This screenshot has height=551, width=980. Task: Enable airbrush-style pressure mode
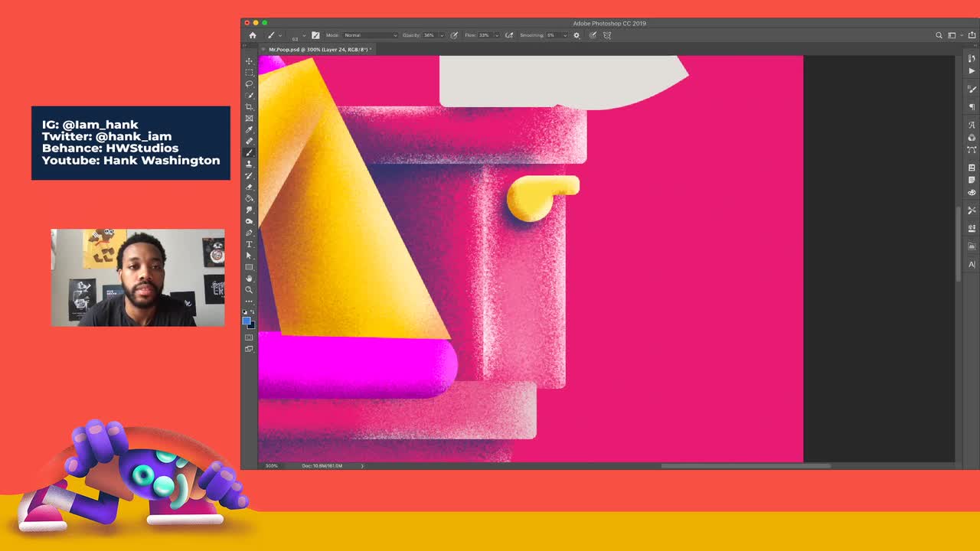pos(509,35)
